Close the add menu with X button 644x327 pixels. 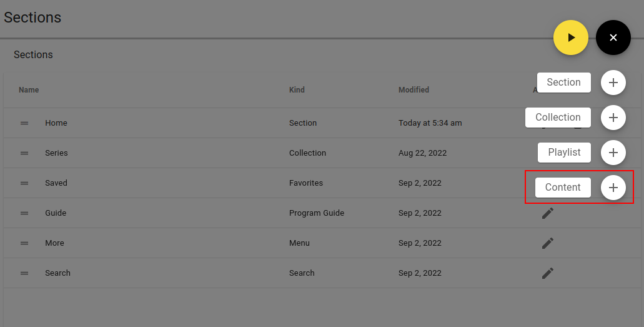click(613, 38)
